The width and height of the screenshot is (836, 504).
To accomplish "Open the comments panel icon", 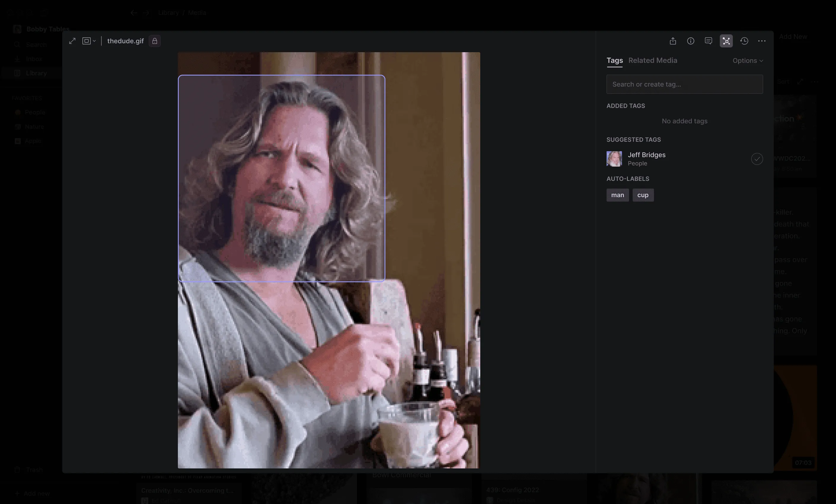I will [x=709, y=41].
